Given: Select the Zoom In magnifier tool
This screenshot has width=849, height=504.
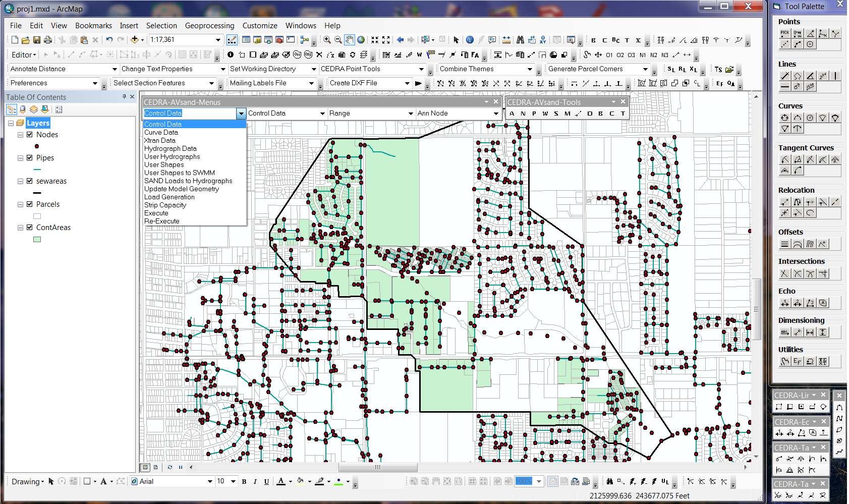Looking at the screenshot, I should tap(327, 40).
